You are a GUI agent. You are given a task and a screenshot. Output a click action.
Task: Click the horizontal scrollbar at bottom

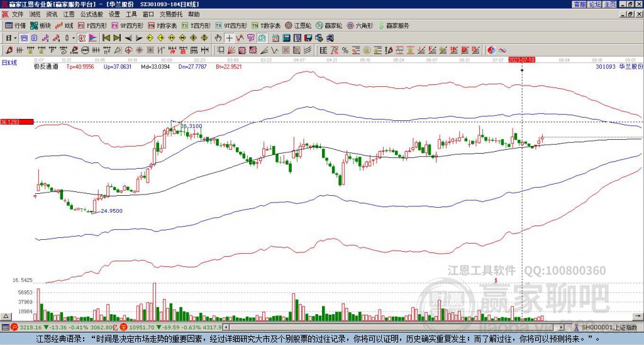[x=394, y=327]
